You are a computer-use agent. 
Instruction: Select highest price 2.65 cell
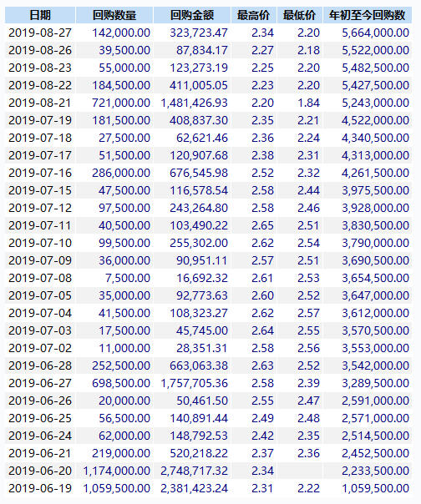pos(254,225)
